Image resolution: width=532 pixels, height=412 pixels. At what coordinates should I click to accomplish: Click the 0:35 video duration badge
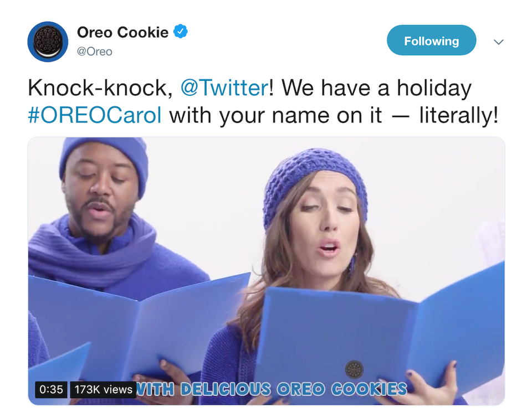coord(51,389)
